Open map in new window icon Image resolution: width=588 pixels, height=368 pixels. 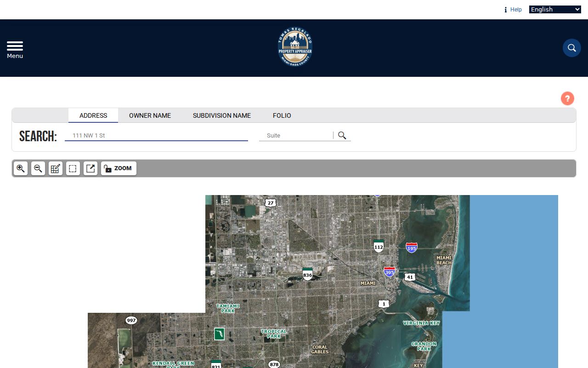90,168
